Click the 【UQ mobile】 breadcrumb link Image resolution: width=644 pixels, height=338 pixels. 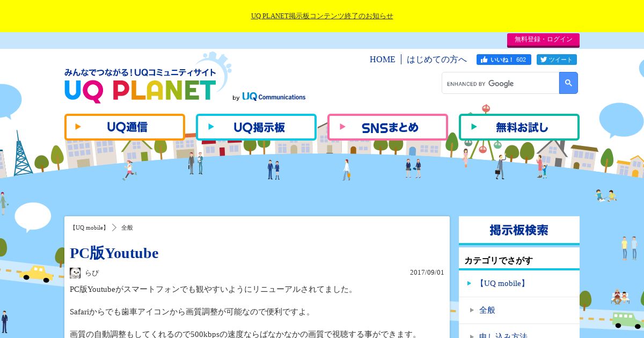(x=90, y=227)
